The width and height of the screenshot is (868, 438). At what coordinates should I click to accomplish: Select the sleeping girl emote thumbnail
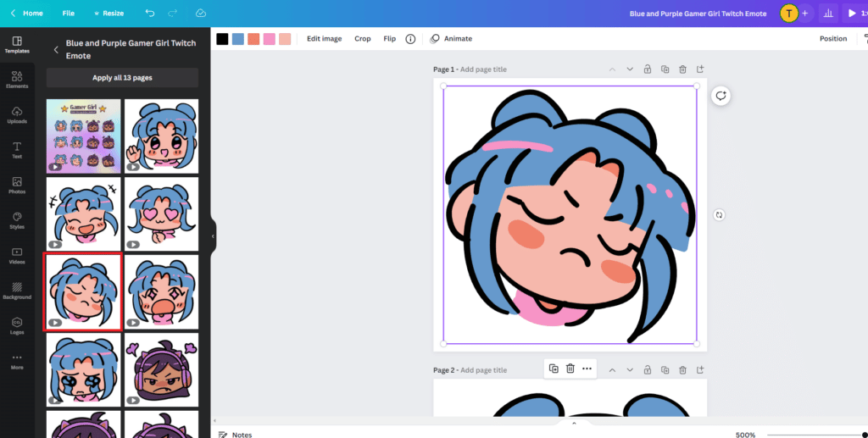pos(83,292)
